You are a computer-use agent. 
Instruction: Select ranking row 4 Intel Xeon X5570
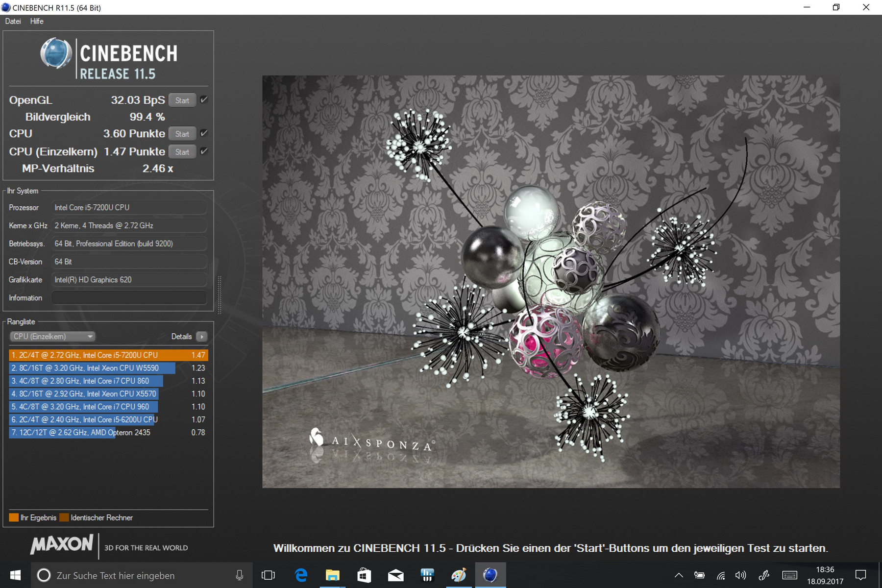click(x=108, y=394)
